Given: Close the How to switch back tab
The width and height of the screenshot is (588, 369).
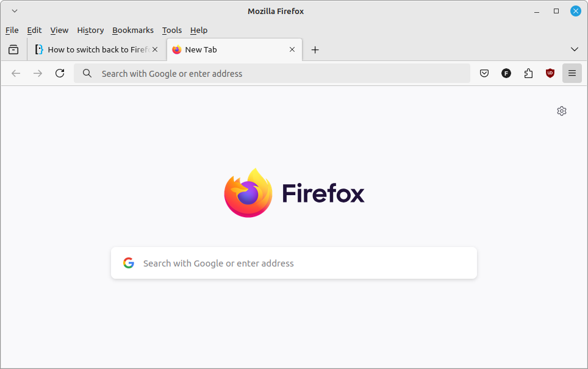Looking at the screenshot, I should (155, 49).
